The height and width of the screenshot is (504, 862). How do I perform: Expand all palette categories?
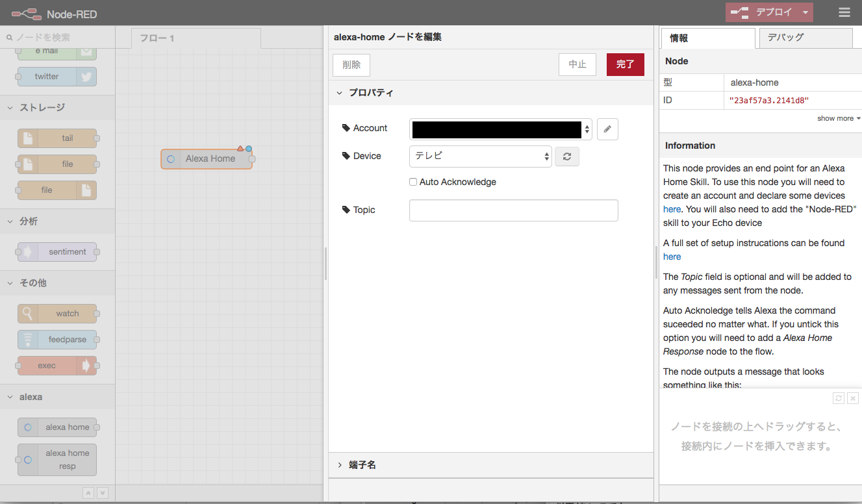click(x=103, y=493)
